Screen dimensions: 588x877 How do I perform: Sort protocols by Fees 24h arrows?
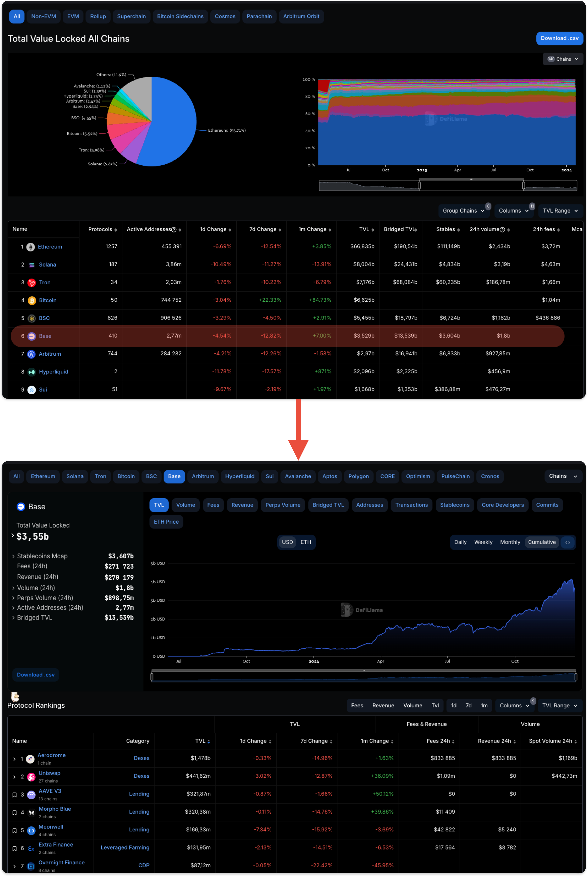pos(453,742)
